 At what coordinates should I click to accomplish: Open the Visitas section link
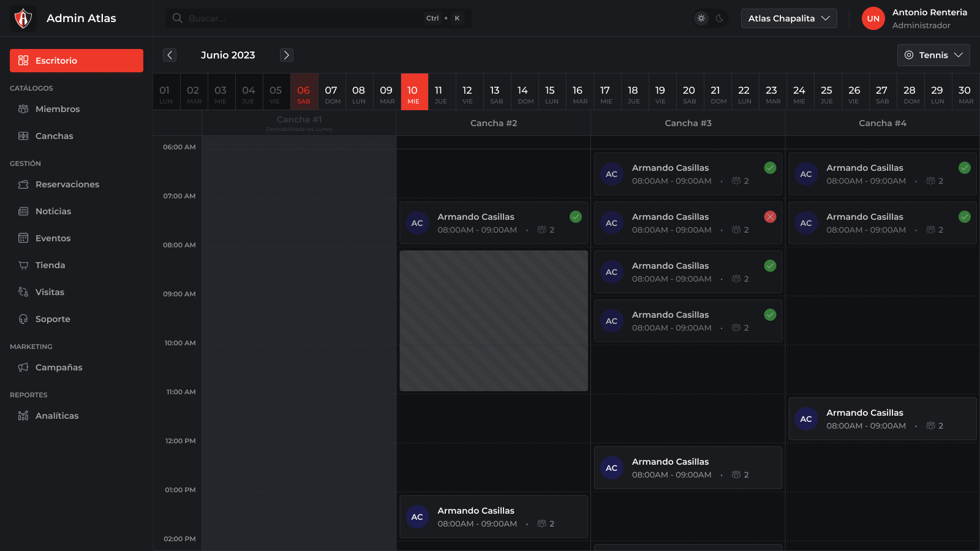[x=50, y=292]
